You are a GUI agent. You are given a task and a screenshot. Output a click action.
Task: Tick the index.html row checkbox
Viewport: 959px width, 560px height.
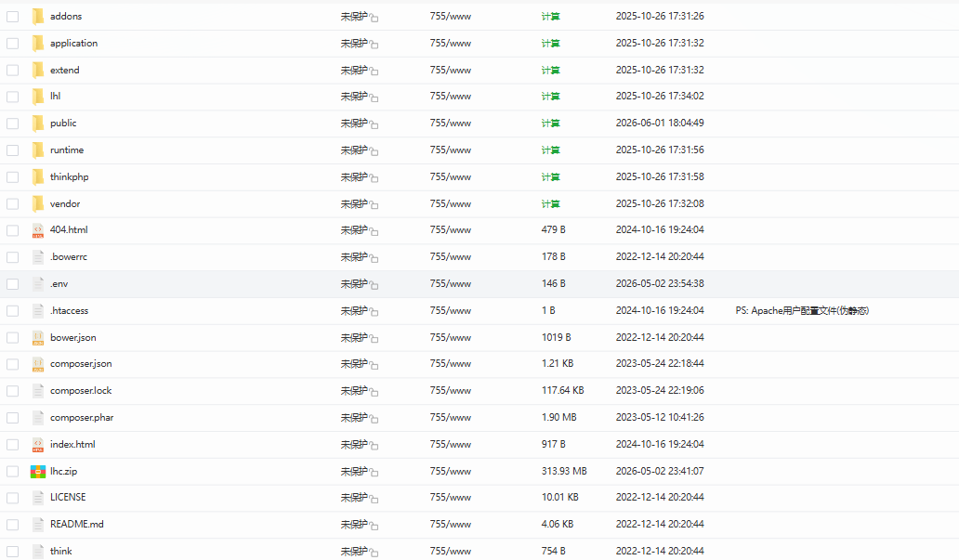(x=13, y=445)
